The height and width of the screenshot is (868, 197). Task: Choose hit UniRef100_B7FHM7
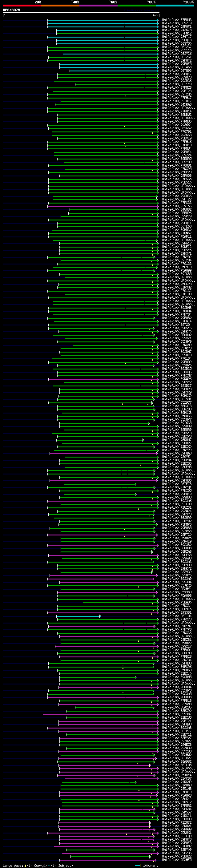(176, 846)
